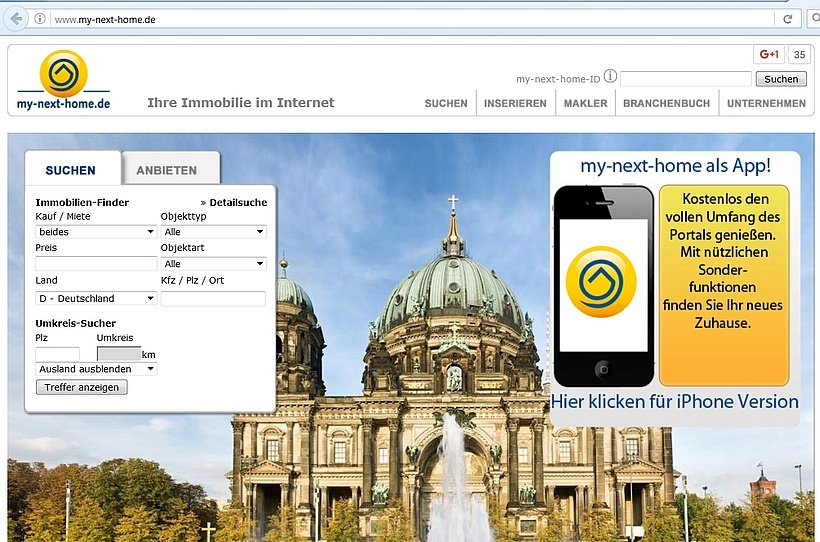Click the iPhone app image

click(603, 286)
